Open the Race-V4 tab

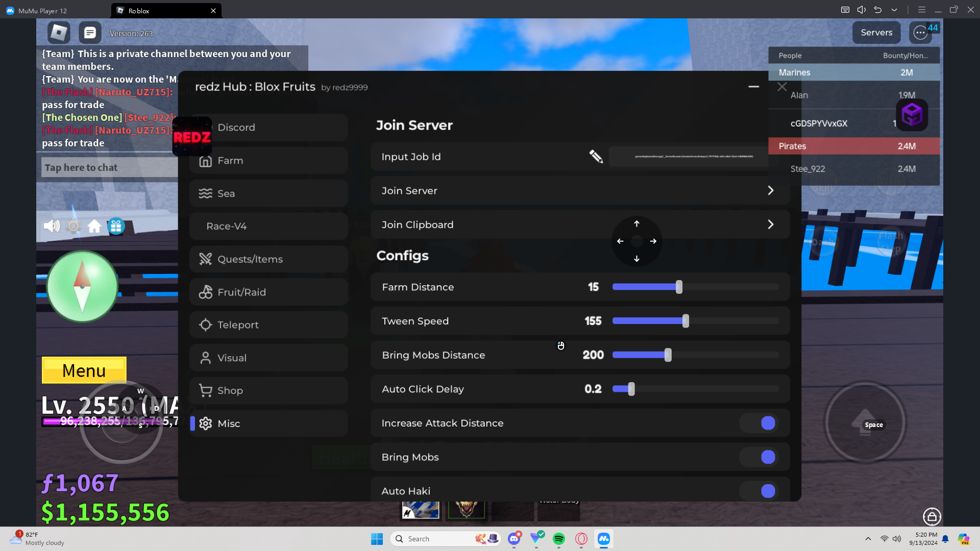coord(269,226)
